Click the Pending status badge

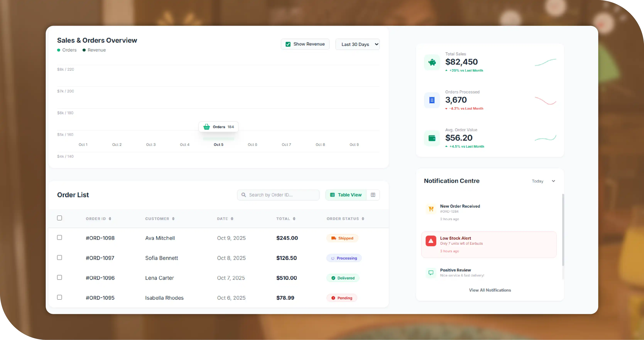click(342, 298)
